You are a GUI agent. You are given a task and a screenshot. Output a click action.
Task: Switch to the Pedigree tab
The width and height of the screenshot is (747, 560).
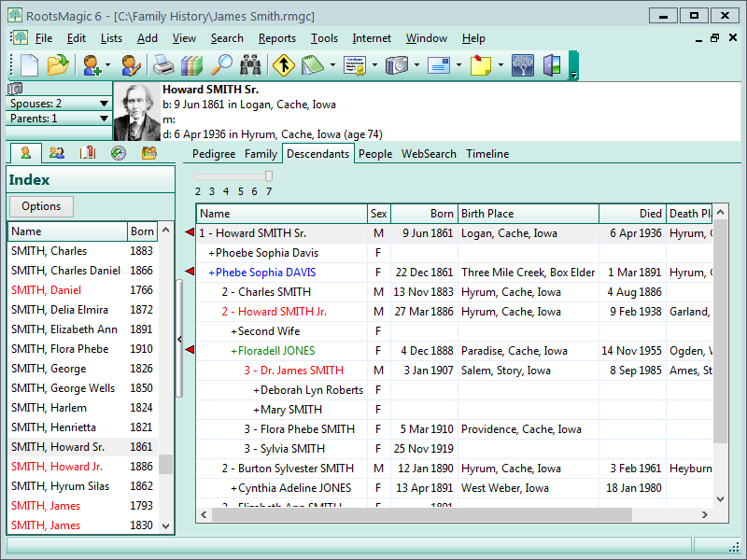(x=214, y=154)
